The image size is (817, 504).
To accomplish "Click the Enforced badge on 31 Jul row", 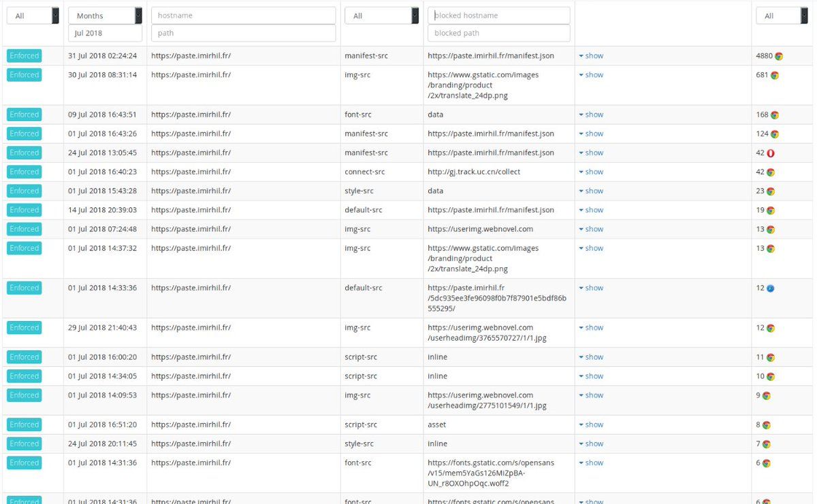I will click(x=25, y=56).
